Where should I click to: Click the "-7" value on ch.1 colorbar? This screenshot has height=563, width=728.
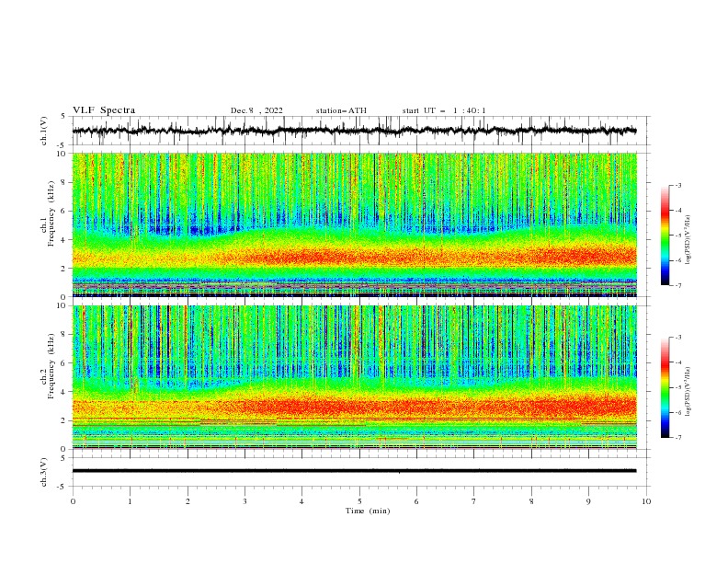(x=678, y=286)
